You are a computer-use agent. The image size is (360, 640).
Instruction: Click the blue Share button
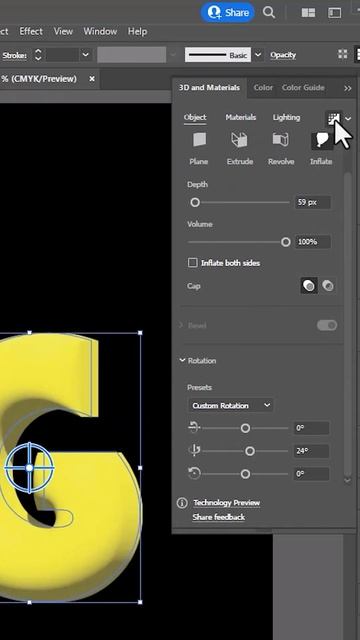pyautogui.click(x=227, y=13)
